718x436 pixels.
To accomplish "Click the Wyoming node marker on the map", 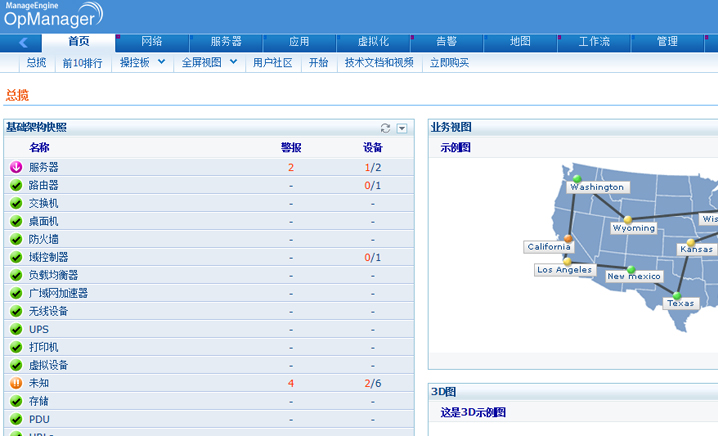I will [628, 220].
